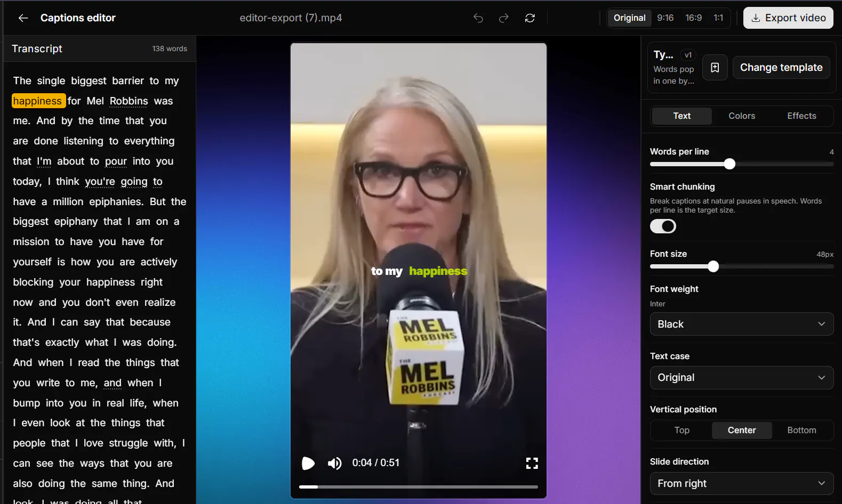The image size is (842, 504).
Task: Switch to 9:16 aspect ratio
Action: [x=665, y=18]
